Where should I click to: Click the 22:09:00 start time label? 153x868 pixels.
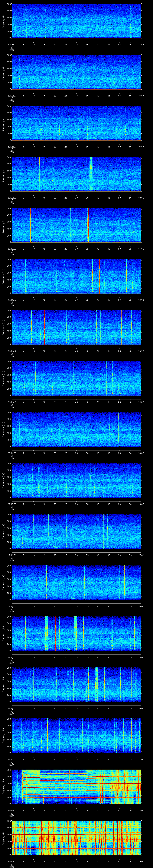click(x=12, y=197)
